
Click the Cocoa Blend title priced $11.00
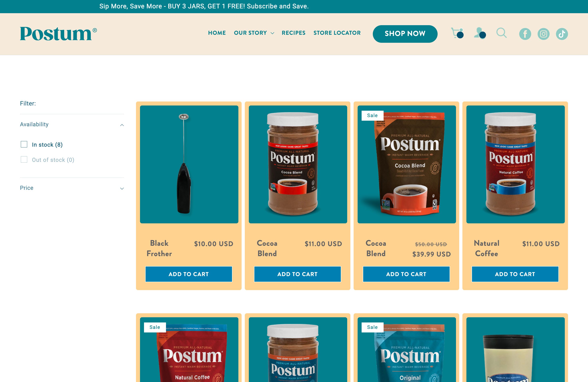267,248
